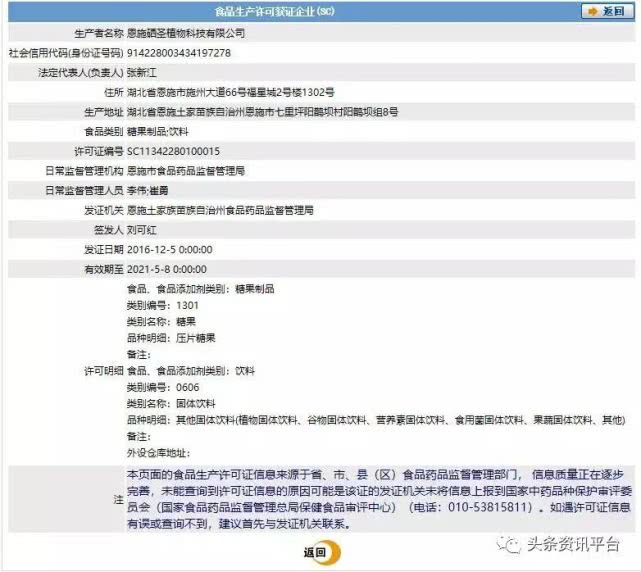Click the supervising agency 恩施市食品药品监督管理局

(185, 170)
